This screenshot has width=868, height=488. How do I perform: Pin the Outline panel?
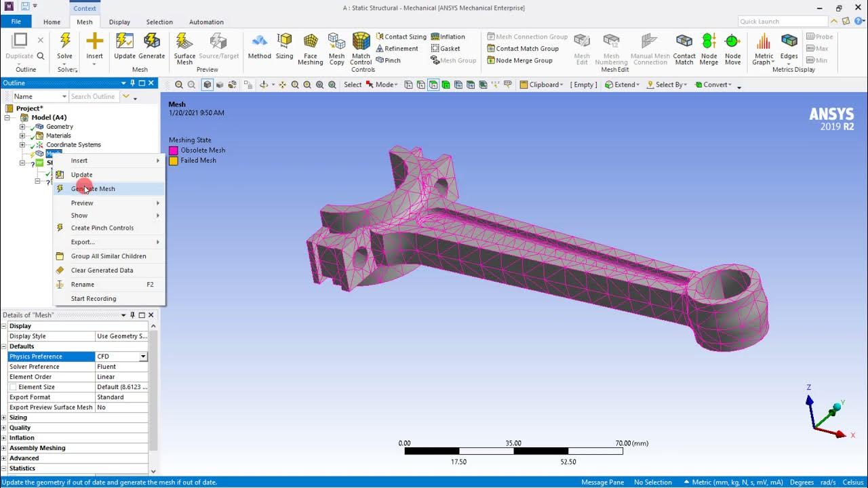tap(132, 83)
